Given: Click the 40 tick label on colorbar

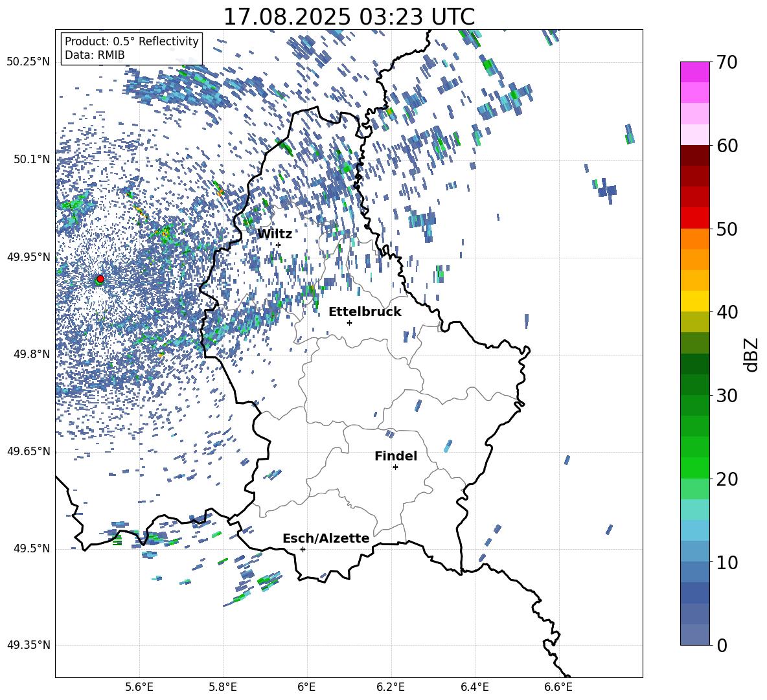Looking at the screenshot, I should [x=727, y=312].
